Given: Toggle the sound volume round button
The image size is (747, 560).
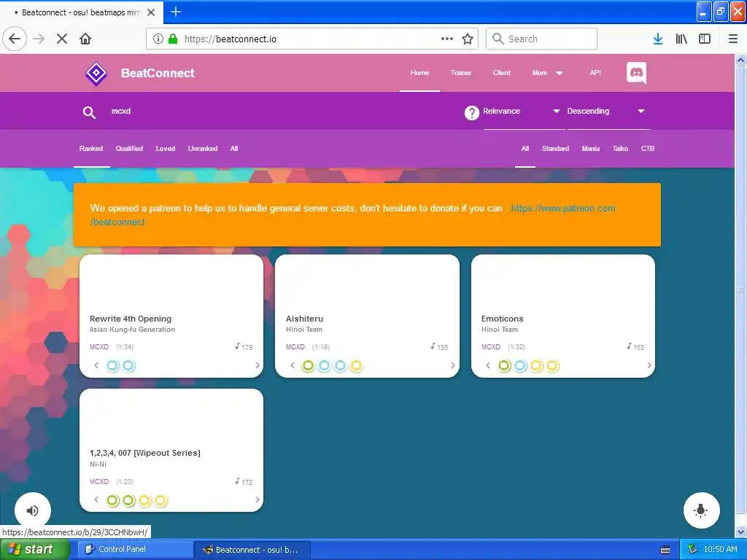Looking at the screenshot, I should [x=32, y=510].
